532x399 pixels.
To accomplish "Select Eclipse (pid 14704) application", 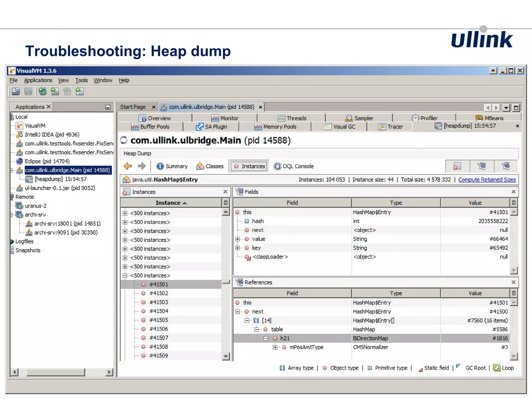I will click(x=47, y=161).
